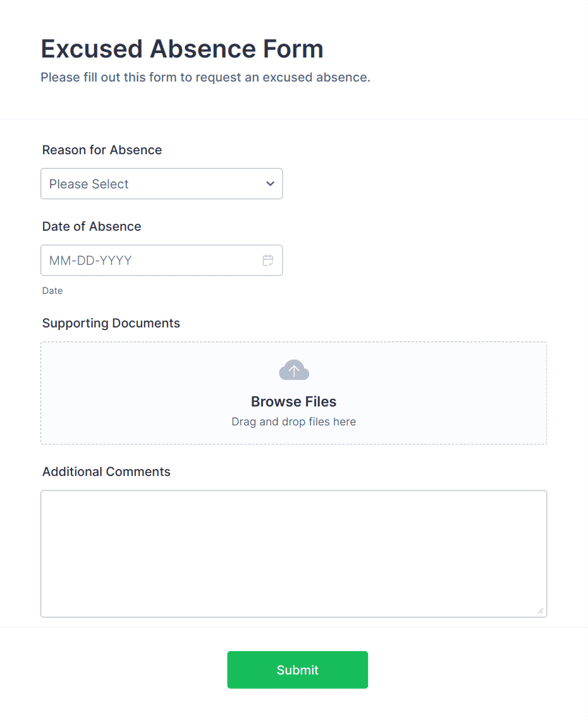
Task: Click the Drag and drop files here text
Action: (294, 422)
